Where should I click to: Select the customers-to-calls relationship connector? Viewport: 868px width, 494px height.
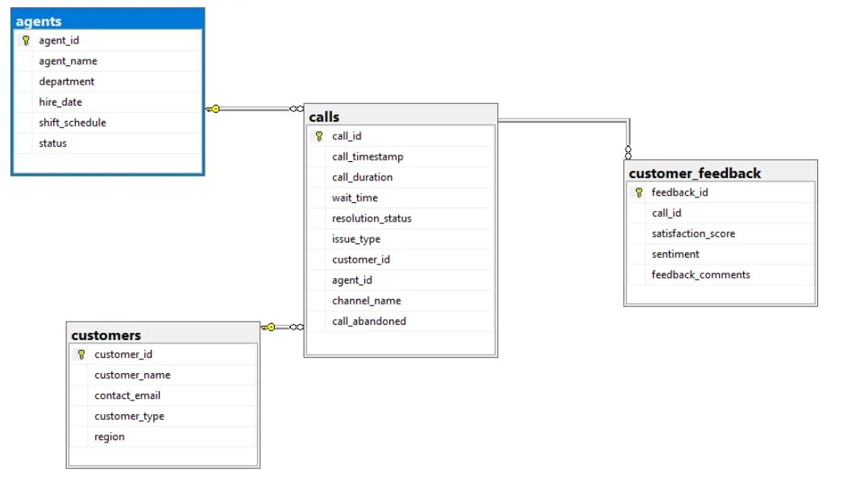[280, 326]
